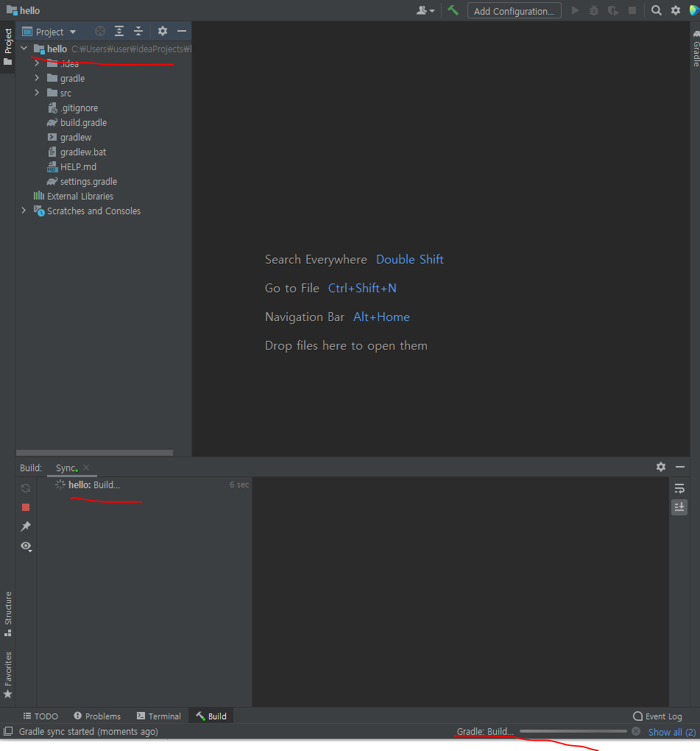The width and height of the screenshot is (700, 751).
Task: Toggle the Project sidebar tab
Action: pos(7,47)
